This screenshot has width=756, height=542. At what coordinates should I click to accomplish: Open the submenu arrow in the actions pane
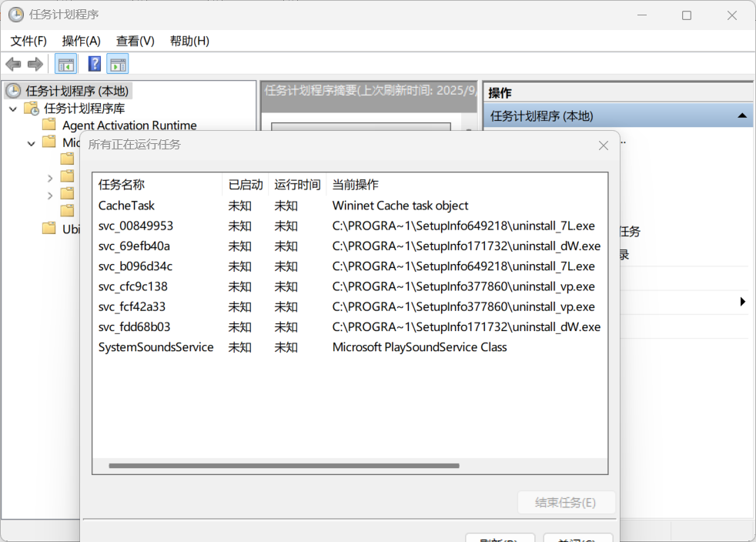point(741,302)
